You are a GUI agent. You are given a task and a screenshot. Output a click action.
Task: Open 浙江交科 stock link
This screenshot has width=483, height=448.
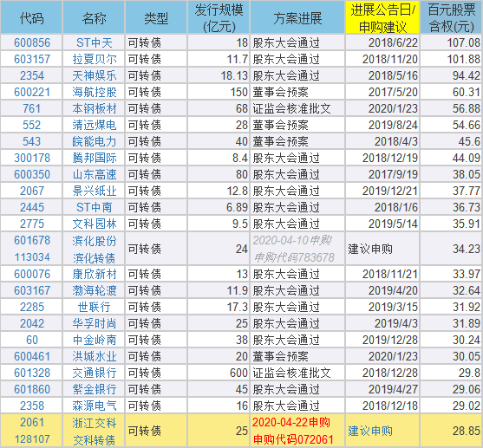point(95,423)
